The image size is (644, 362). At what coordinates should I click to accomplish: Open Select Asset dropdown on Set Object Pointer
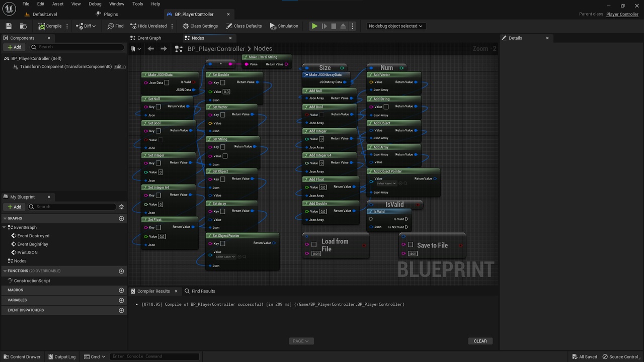[x=226, y=256]
